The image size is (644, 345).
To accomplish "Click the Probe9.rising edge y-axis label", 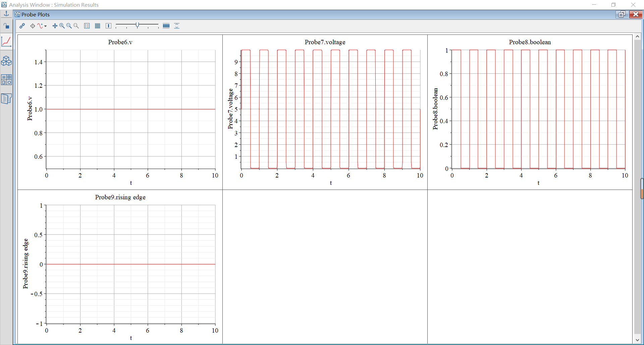I will (x=25, y=264).
